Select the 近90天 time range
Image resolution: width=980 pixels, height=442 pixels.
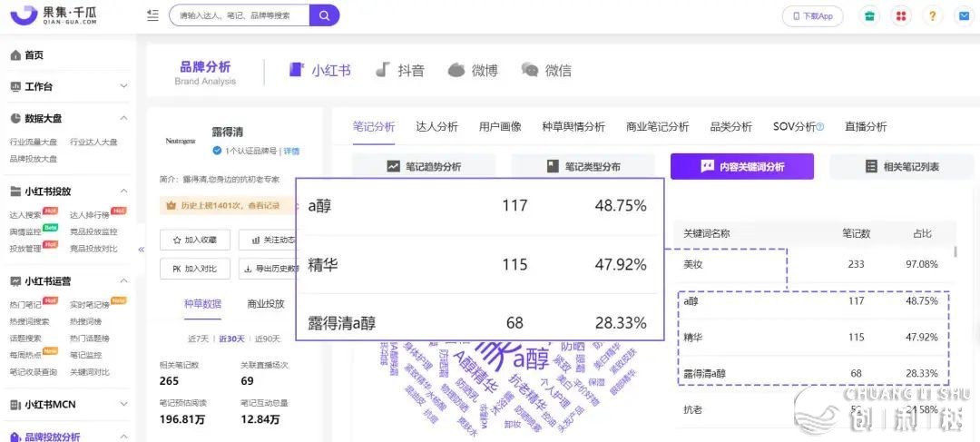click(x=267, y=339)
